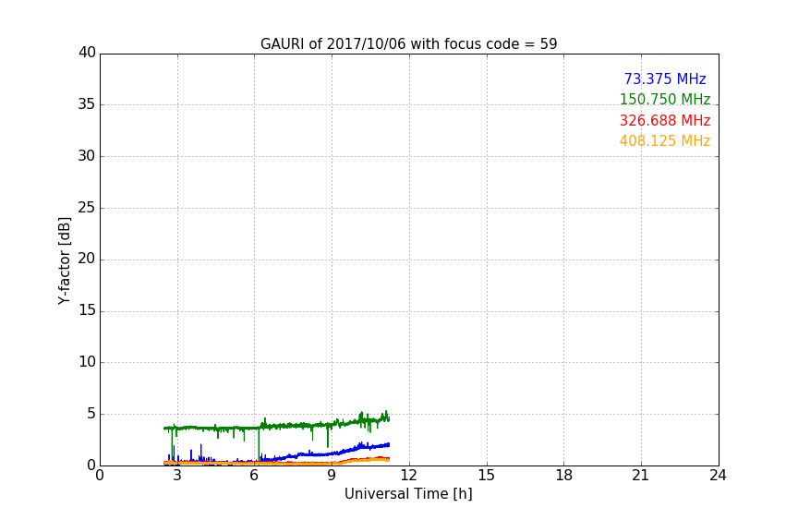Image resolution: width=798 pixels, height=532 pixels.
Task: Click the x-axis tick label 12
Action: [x=409, y=476]
